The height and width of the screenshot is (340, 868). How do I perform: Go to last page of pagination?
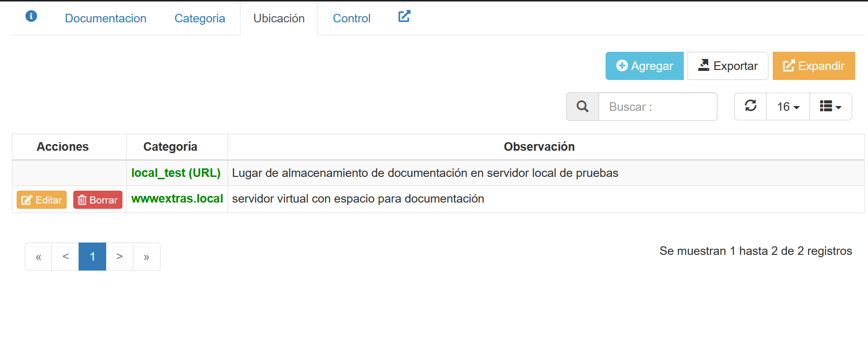tap(147, 257)
